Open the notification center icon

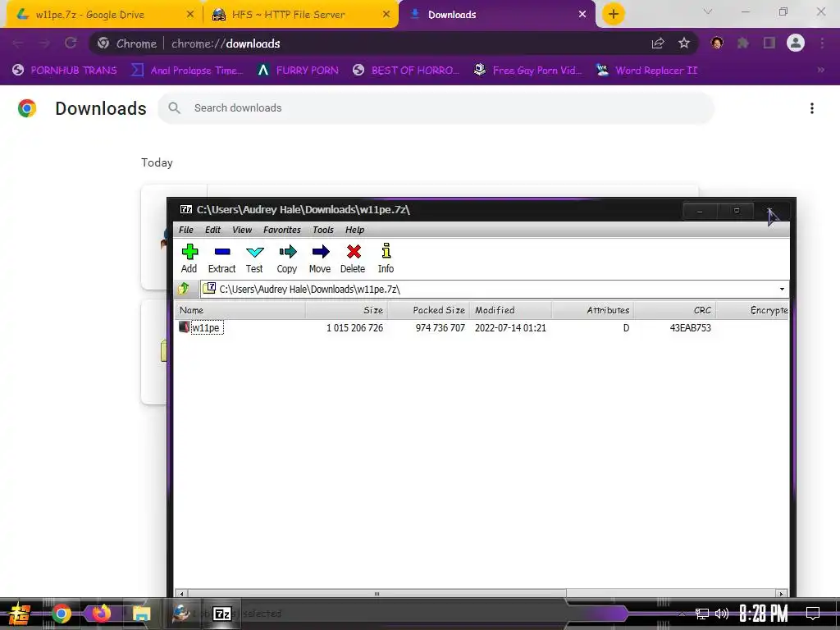tap(813, 613)
